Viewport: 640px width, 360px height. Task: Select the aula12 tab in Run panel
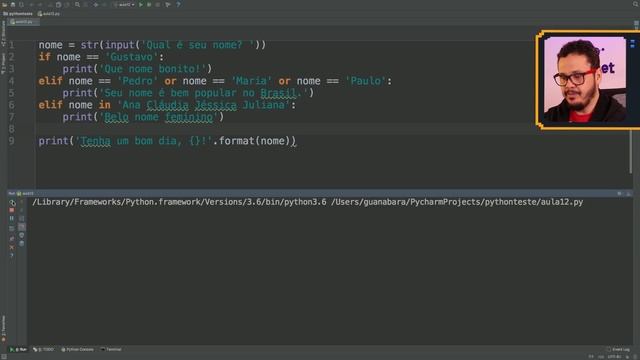pyautogui.click(x=25, y=193)
